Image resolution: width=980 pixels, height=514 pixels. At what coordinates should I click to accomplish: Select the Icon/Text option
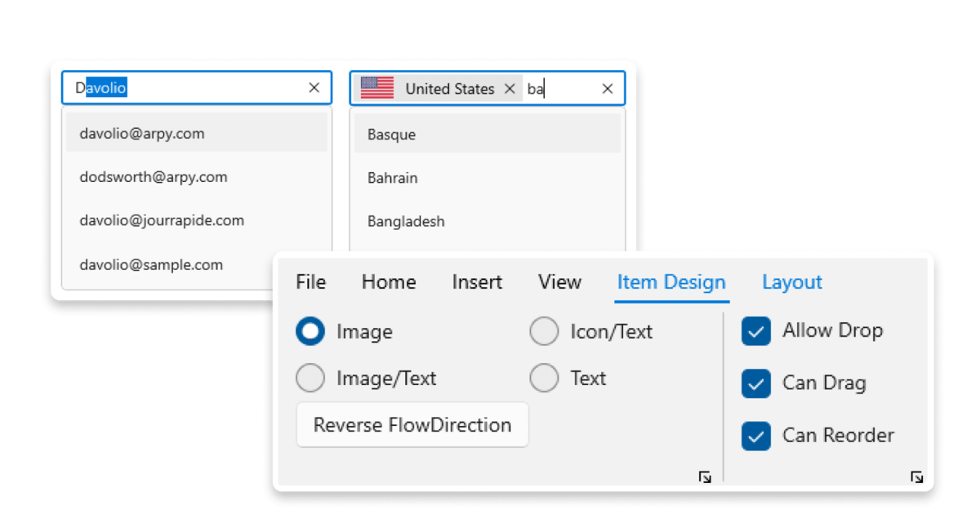pyautogui.click(x=544, y=331)
